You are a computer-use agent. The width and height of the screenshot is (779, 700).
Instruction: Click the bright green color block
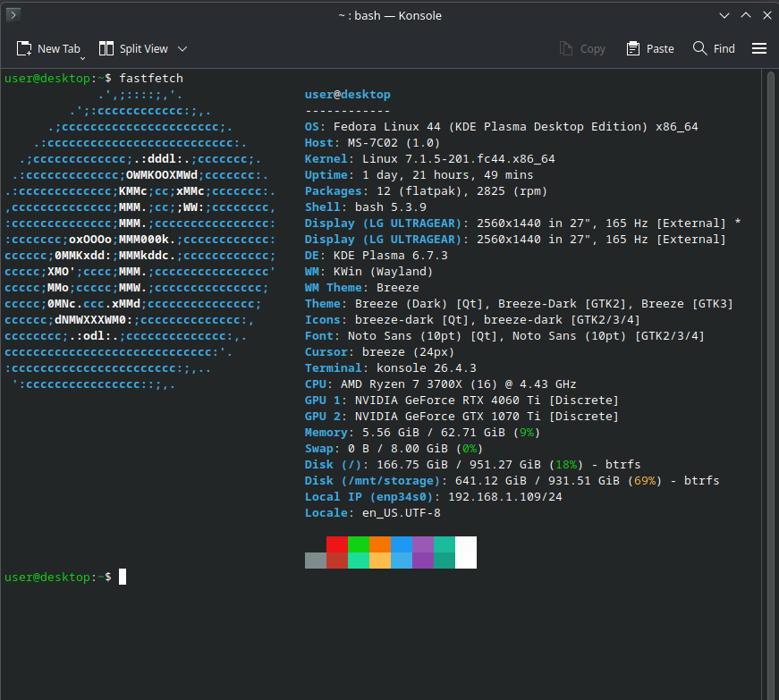coord(359,544)
